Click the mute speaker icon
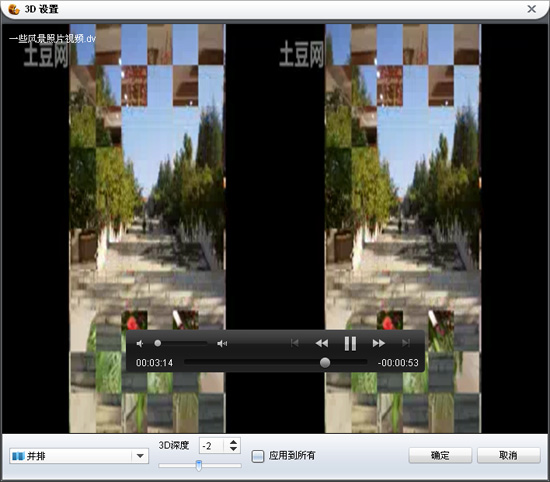 click(140, 343)
